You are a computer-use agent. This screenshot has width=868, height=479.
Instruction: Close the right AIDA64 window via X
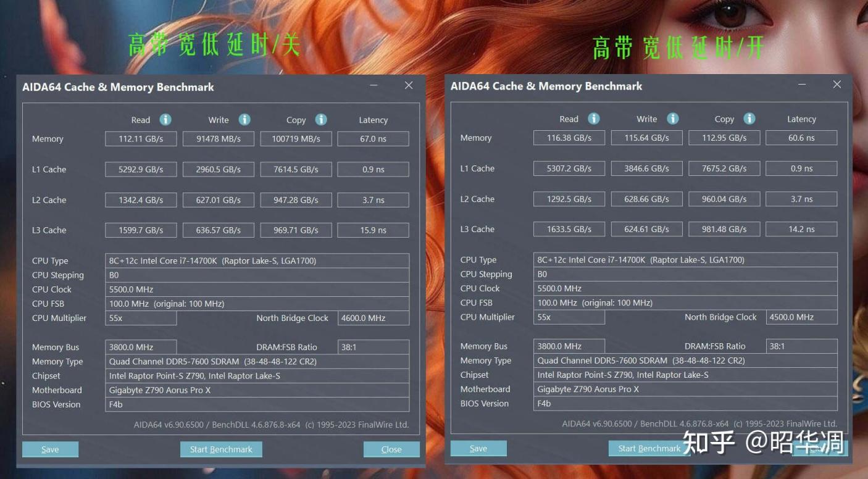point(837,85)
